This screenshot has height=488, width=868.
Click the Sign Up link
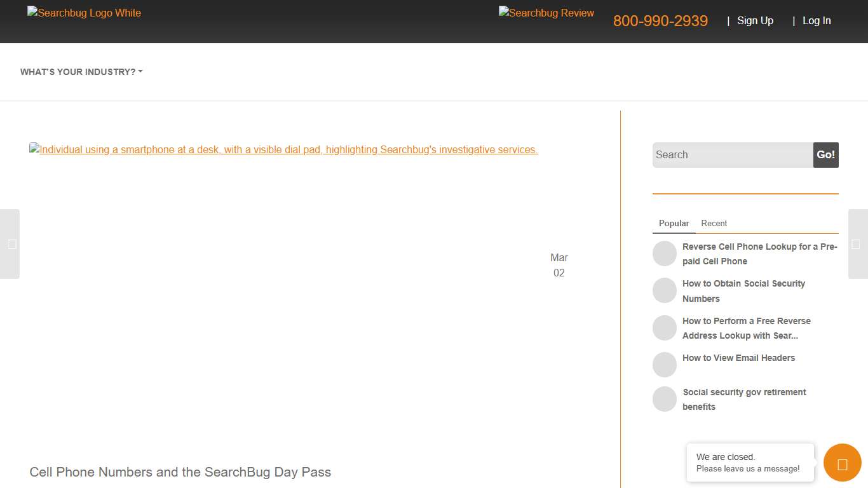(755, 21)
